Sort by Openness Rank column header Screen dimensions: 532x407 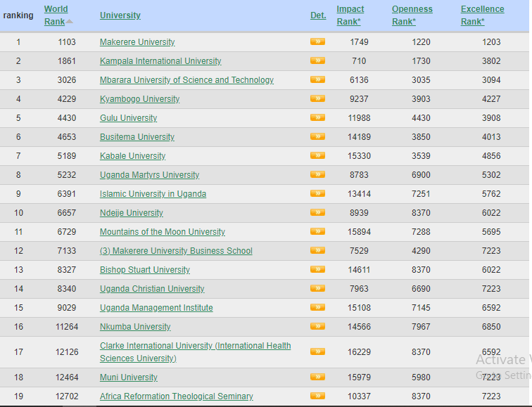[x=412, y=15]
